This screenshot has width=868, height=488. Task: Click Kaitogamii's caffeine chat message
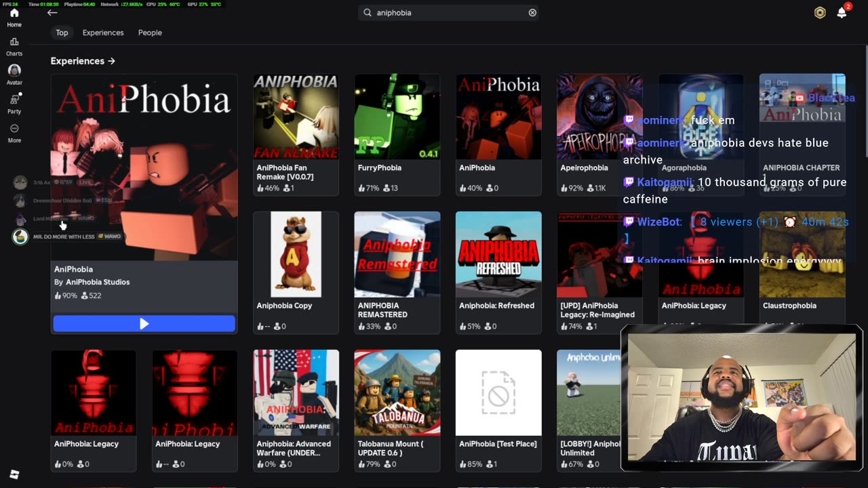point(735,190)
